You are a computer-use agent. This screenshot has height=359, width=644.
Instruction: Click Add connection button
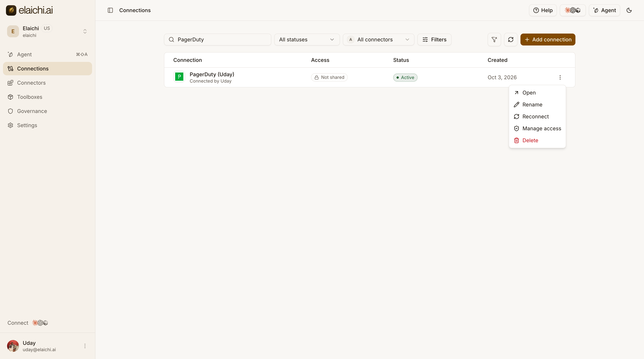pos(548,40)
